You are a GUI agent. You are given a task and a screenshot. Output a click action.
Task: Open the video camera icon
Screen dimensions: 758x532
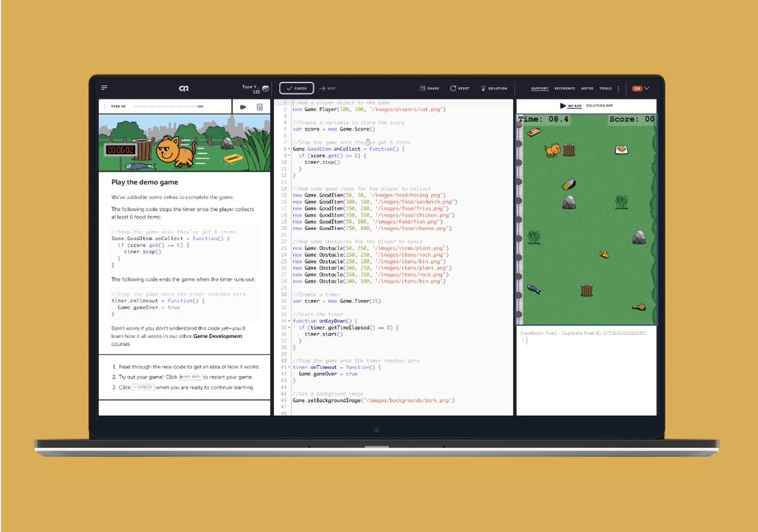[243, 107]
